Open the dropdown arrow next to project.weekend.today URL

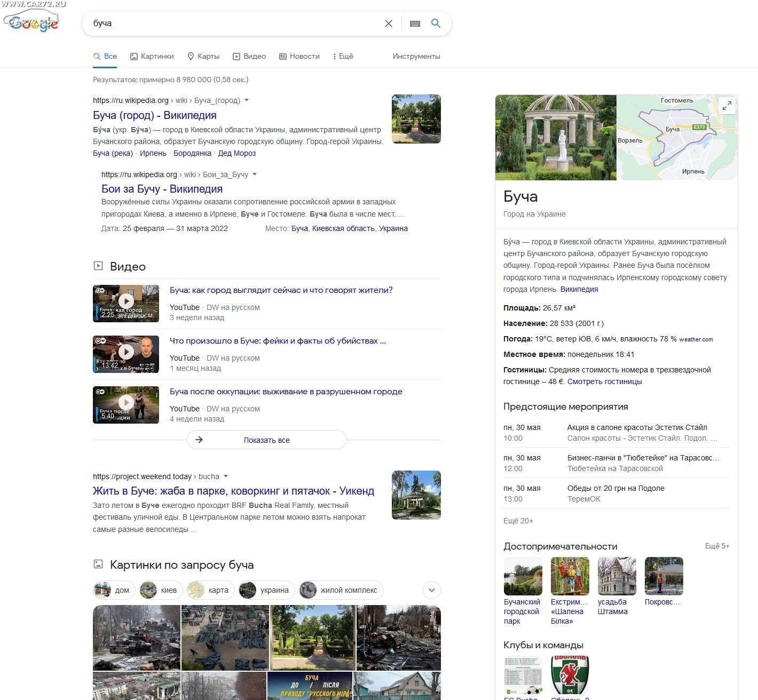225,476
